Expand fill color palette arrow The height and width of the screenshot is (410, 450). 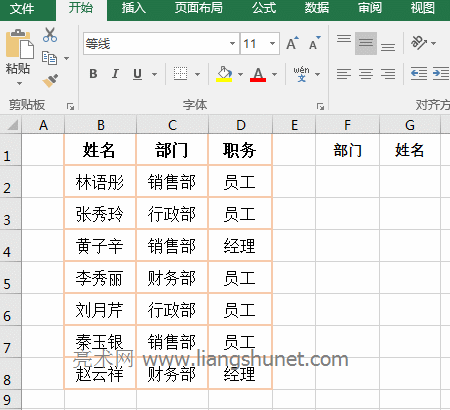pyautogui.click(x=240, y=74)
